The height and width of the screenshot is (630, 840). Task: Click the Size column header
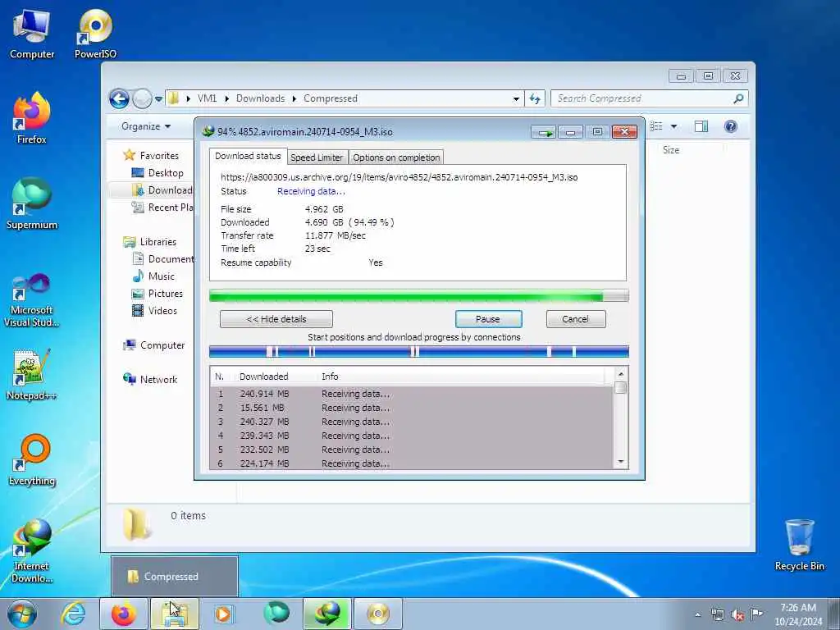[x=671, y=150]
